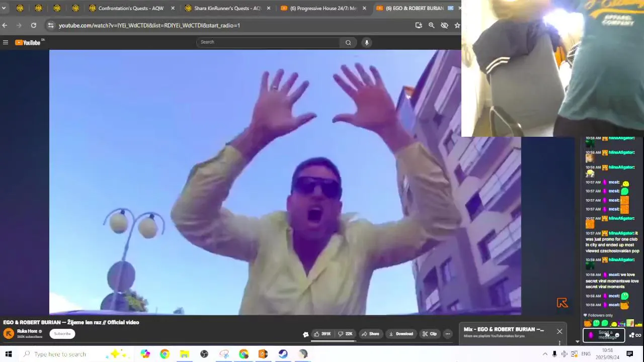Click the microphone tray icon
The image size is (644, 362).
point(554,354)
